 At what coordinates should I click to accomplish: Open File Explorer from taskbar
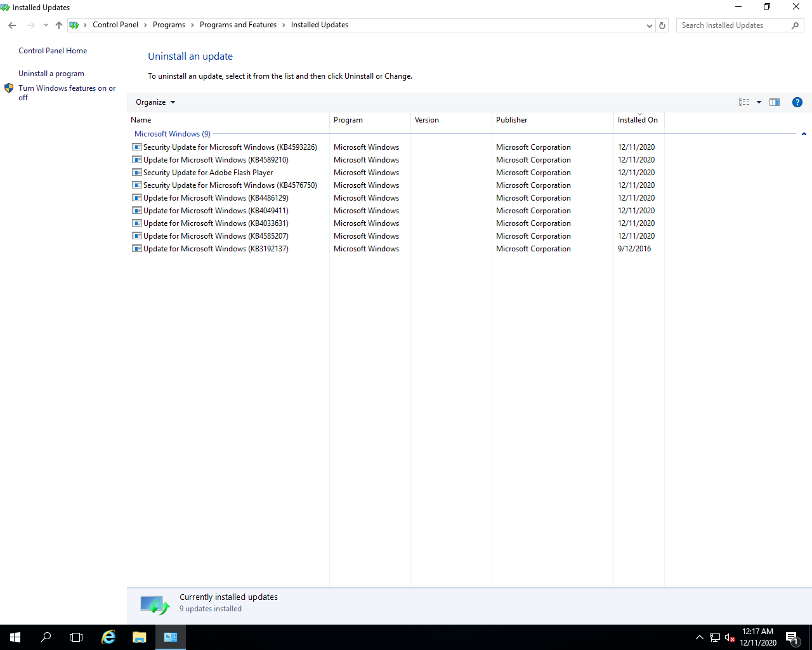(x=140, y=637)
